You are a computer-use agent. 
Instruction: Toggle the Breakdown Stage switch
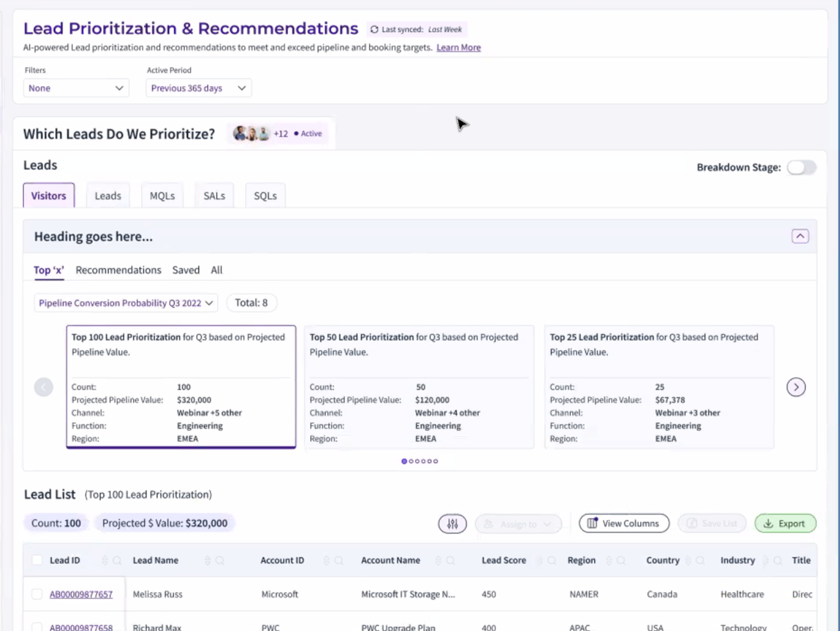[x=802, y=167]
